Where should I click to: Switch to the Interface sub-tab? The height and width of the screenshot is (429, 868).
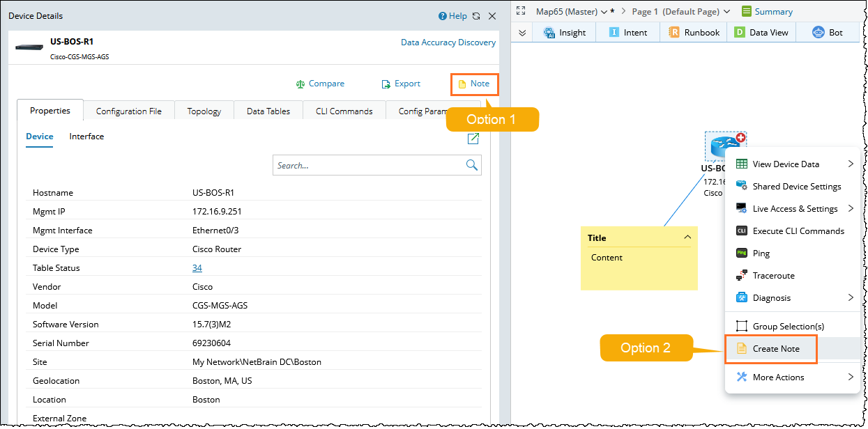(86, 136)
